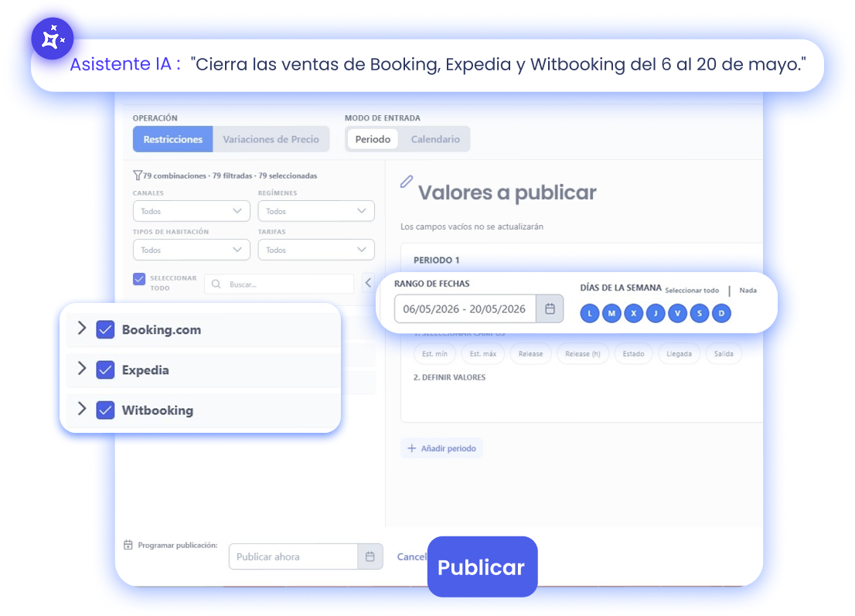Image resolution: width=855 pixels, height=616 pixels.
Task: Open the Regímenes dropdown
Action: click(x=316, y=211)
